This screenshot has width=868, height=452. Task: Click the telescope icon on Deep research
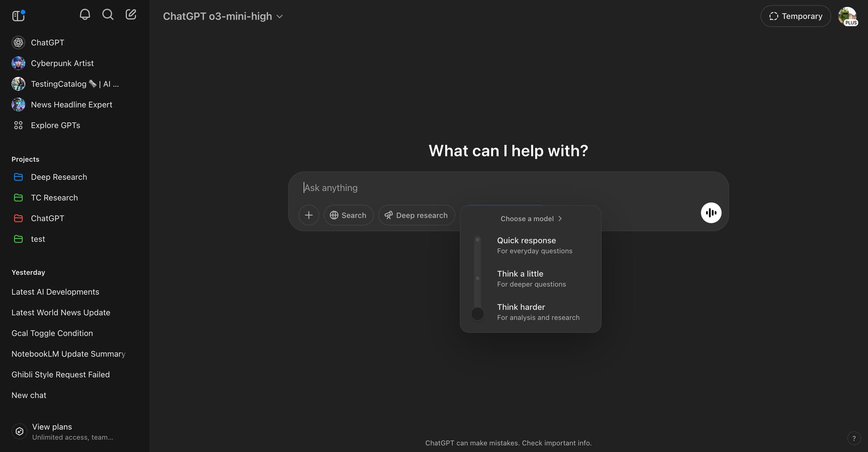388,215
